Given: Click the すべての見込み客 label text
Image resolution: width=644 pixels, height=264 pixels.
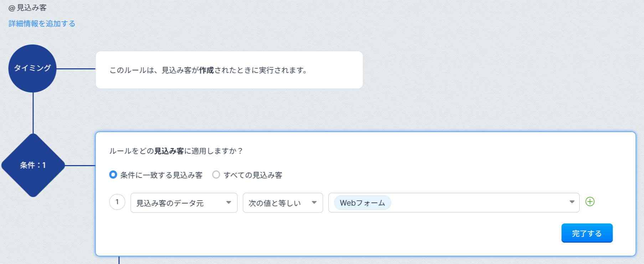Looking at the screenshot, I should click(x=253, y=175).
